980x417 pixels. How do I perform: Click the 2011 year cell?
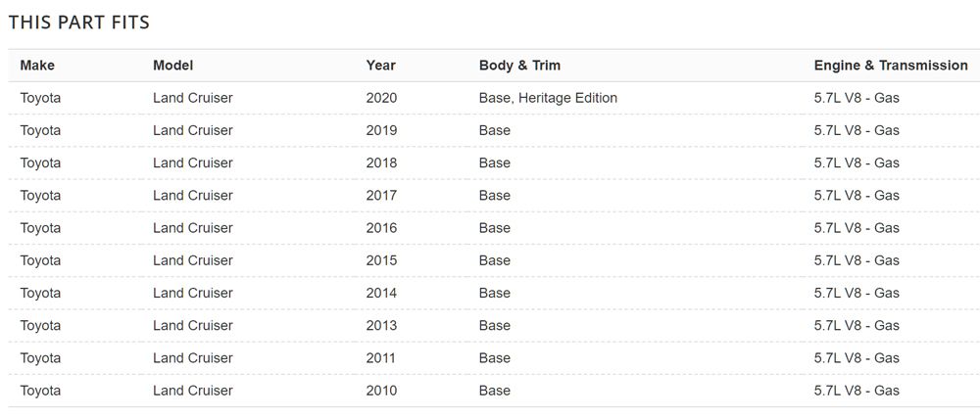[381, 357]
